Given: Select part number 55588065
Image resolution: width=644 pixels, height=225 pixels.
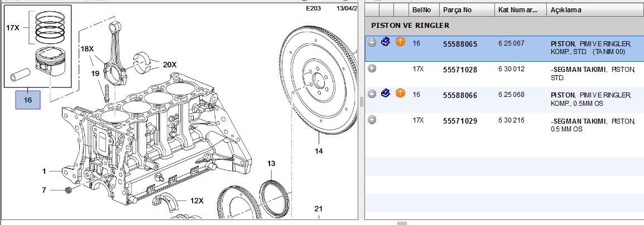Looking at the screenshot, I should click(x=460, y=44).
